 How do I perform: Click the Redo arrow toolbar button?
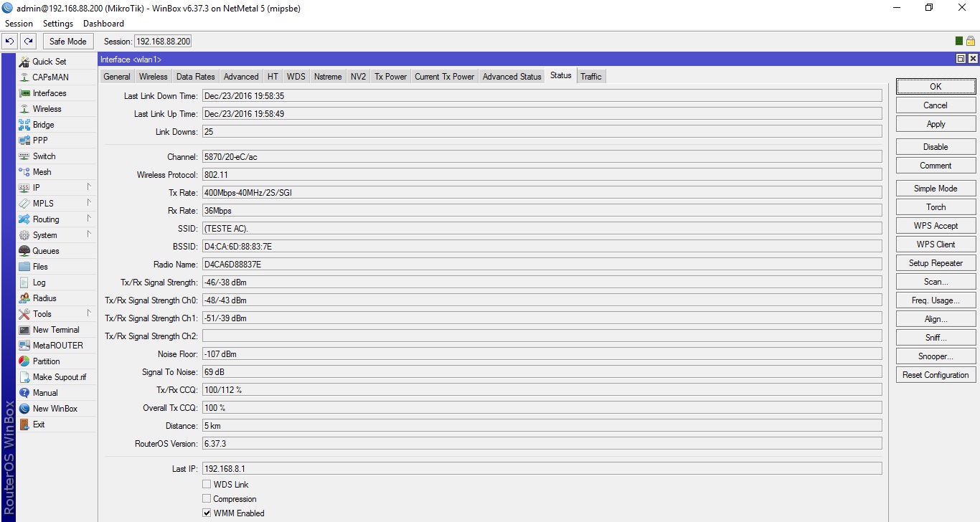pyautogui.click(x=28, y=42)
